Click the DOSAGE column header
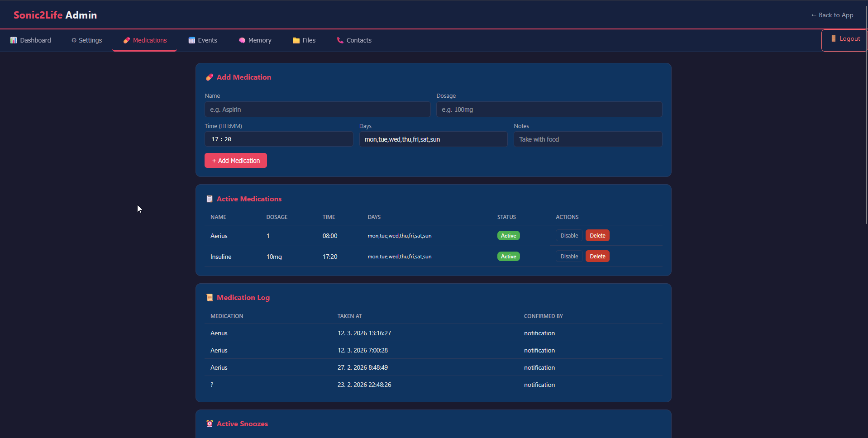The height and width of the screenshot is (438, 868). 277,217
